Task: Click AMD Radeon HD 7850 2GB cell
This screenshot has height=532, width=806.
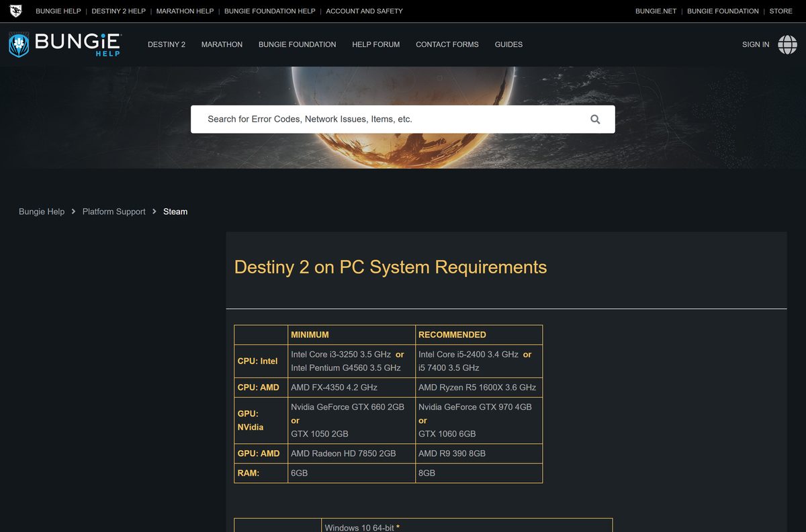Action: point(351,453)
